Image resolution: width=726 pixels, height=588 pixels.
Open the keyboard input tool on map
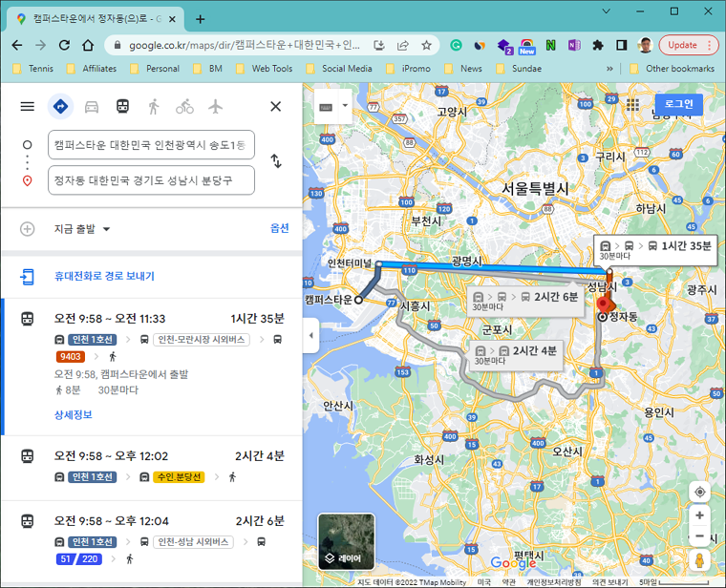[x=326, y=107]
